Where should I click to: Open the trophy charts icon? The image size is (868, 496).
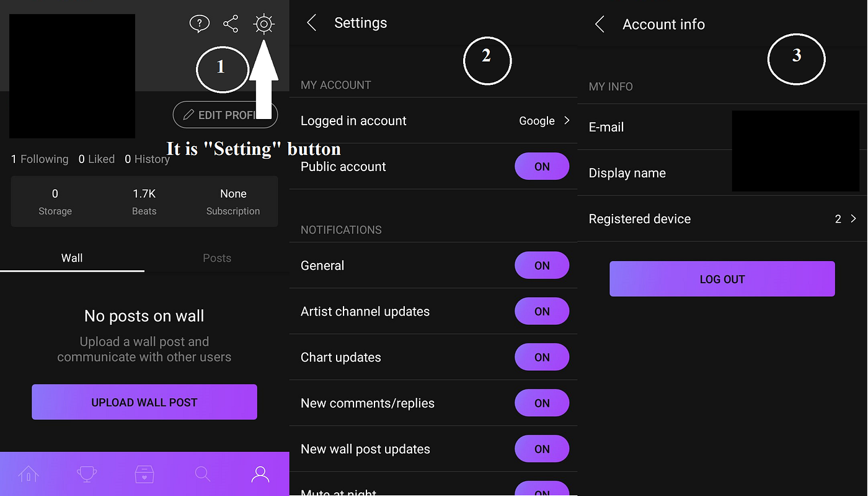[87, 474]
